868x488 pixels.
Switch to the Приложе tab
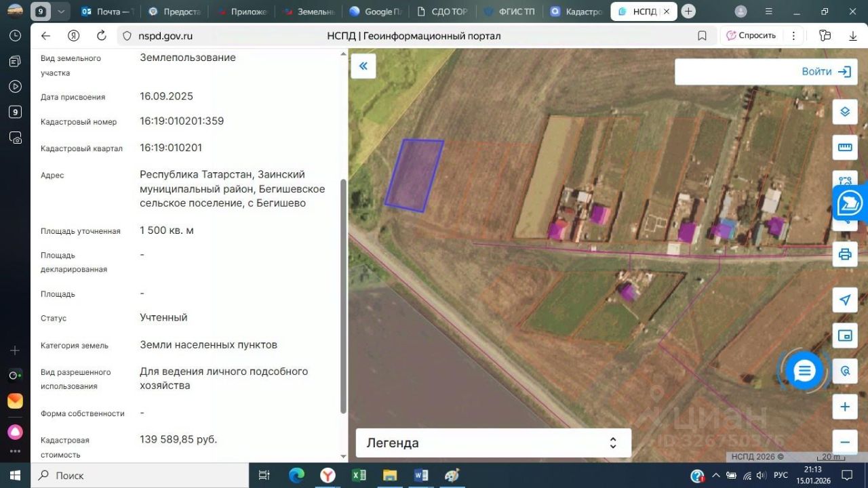click(x=242, y=12)
